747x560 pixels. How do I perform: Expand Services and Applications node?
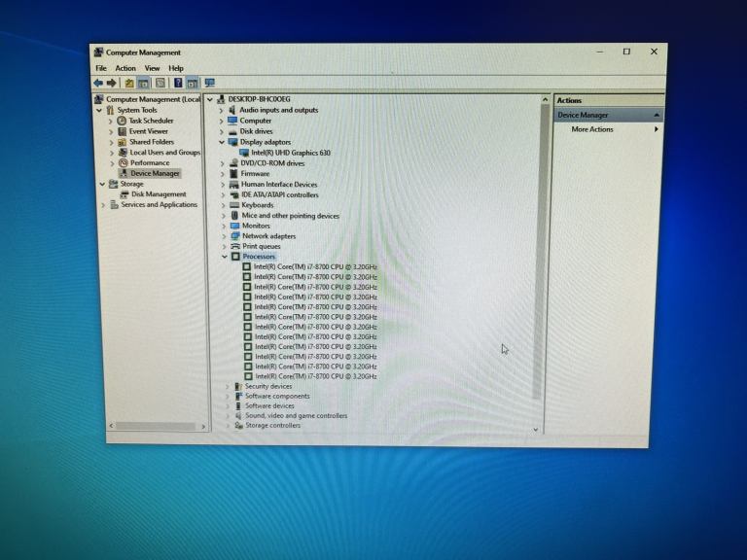102,205
